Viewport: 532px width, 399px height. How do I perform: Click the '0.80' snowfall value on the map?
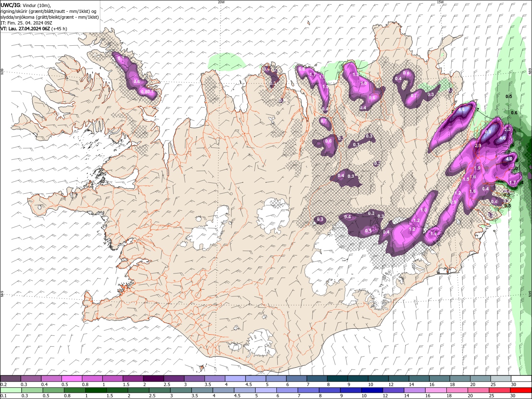[x=145, y=92]
